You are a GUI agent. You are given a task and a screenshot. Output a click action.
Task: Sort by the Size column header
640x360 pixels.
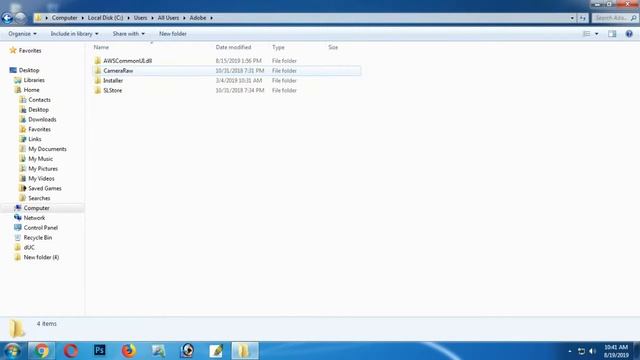tap(333, 47)
